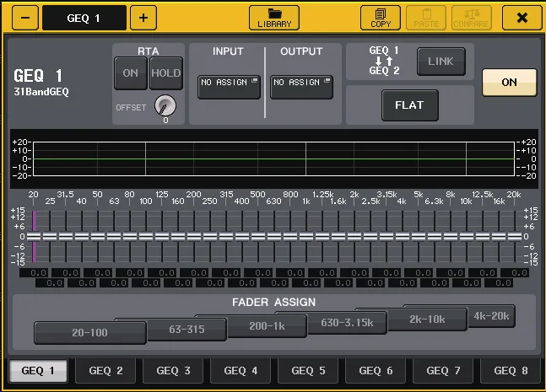
Task: Open the LIBRARY folder icon button
Action: pyautogui.click(x=274, y=18)
